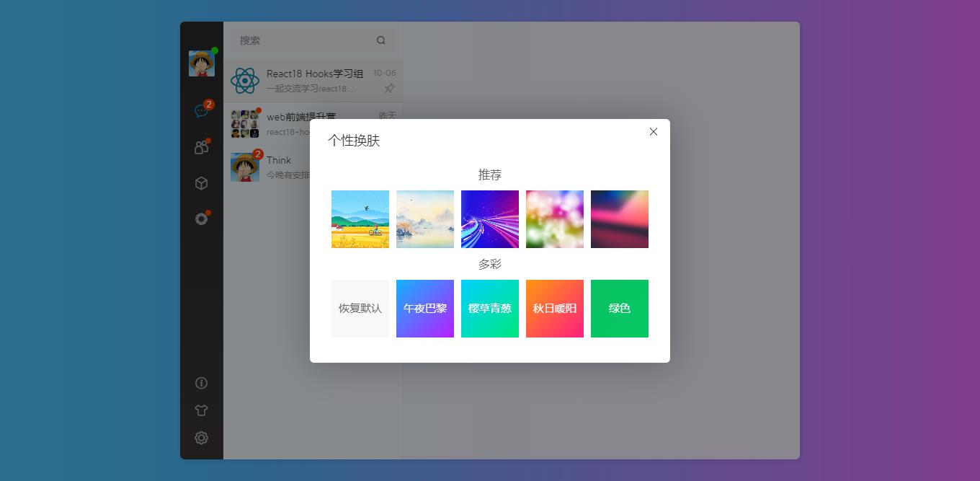The height and width of the screenshot is (481, 980).
Task: Open the colorful gear icon with red badge
Action: [x=202, y=219]
